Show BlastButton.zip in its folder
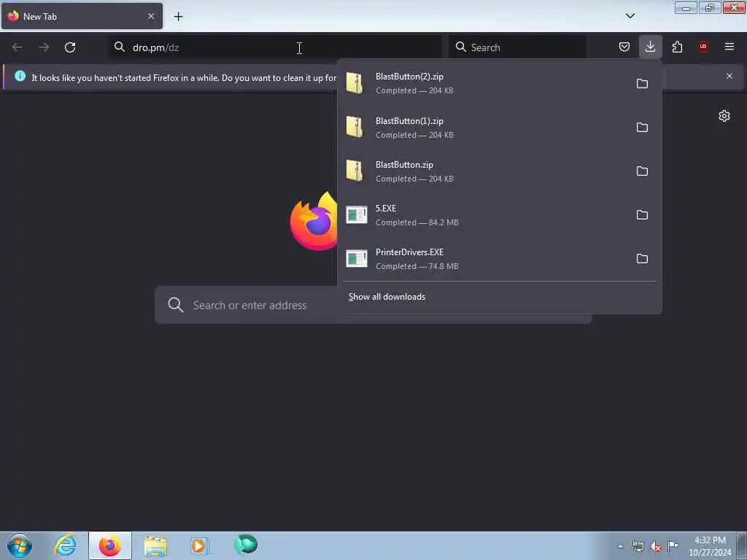Screen dimensions: 747x560 (x=642, y=171)
